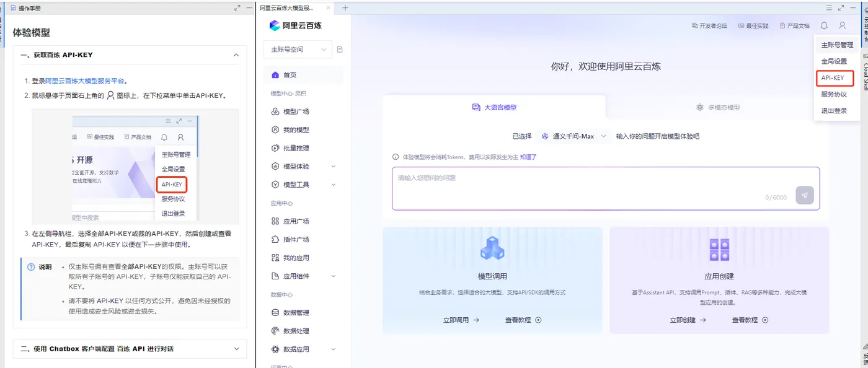The width and height of the screenshot is (868, 368).
Task: Expand the 操作手册 panel with arrows icon
Action: pos(237,8)
